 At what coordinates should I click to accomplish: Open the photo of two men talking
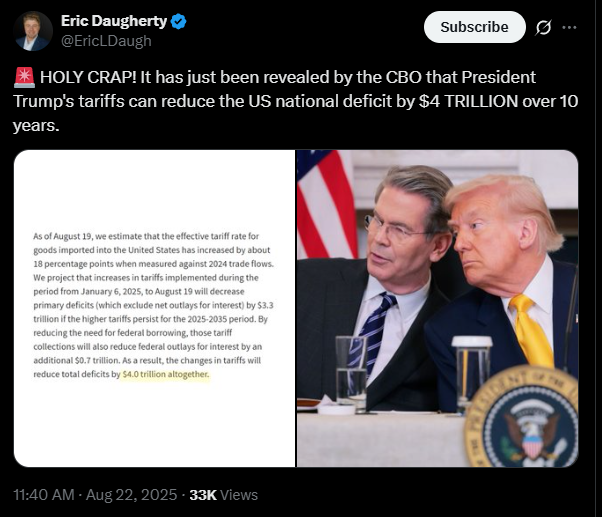[437, 308]
